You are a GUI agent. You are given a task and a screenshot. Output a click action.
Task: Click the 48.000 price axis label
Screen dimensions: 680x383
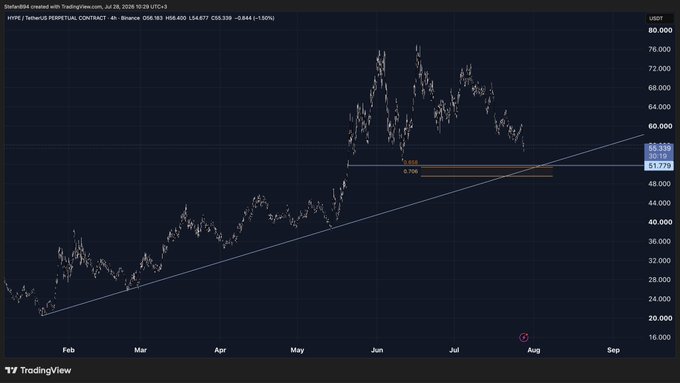[x=660, y=184]
